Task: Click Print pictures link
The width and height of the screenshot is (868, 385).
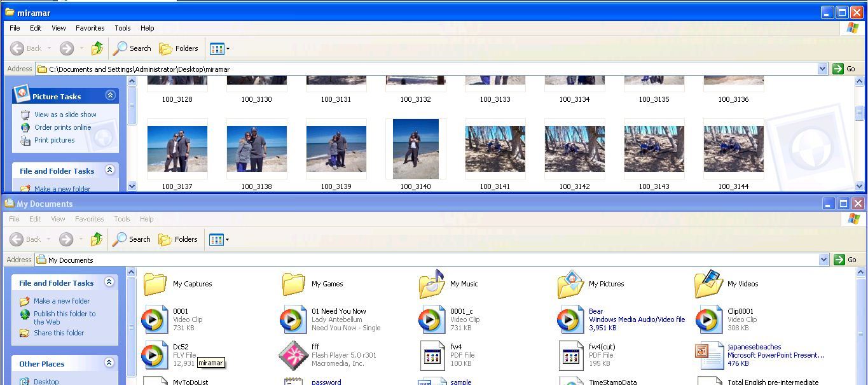Action: coord(55,140)
